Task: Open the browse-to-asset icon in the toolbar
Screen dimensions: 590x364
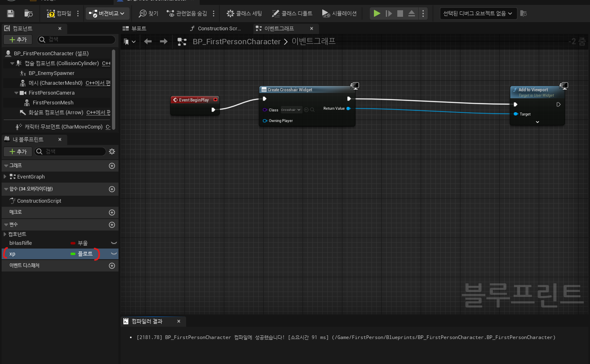Action: (x=29, y=14)
